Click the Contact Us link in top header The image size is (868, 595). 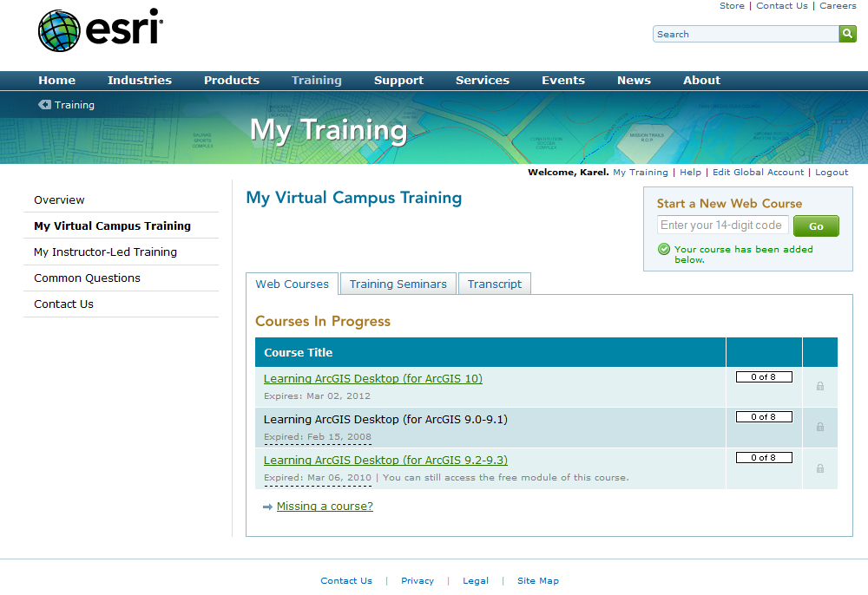point(782,5)
